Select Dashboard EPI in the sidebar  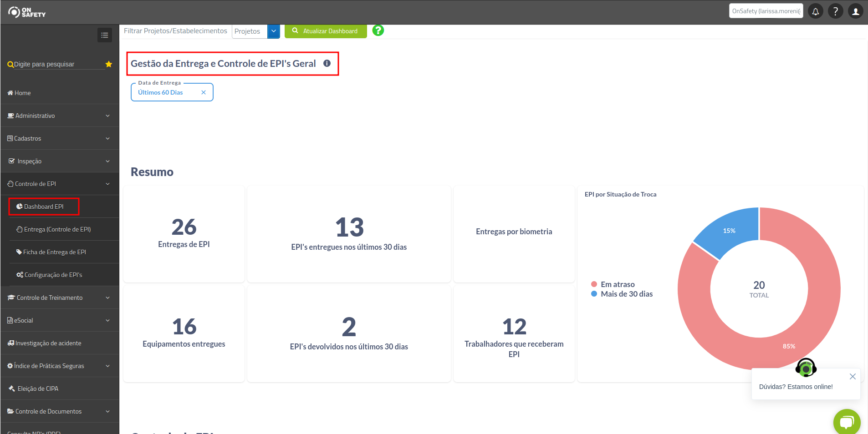click(43, 206)
